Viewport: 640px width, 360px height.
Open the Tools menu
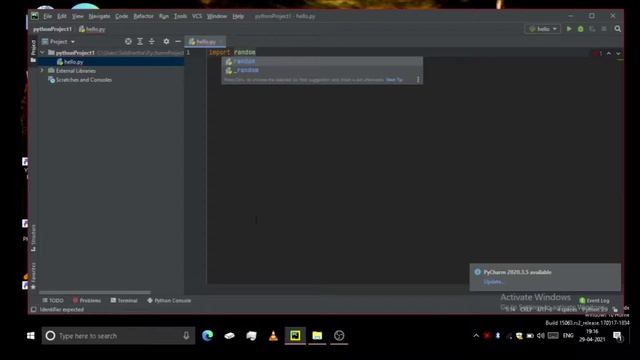[x=180, y=16]
